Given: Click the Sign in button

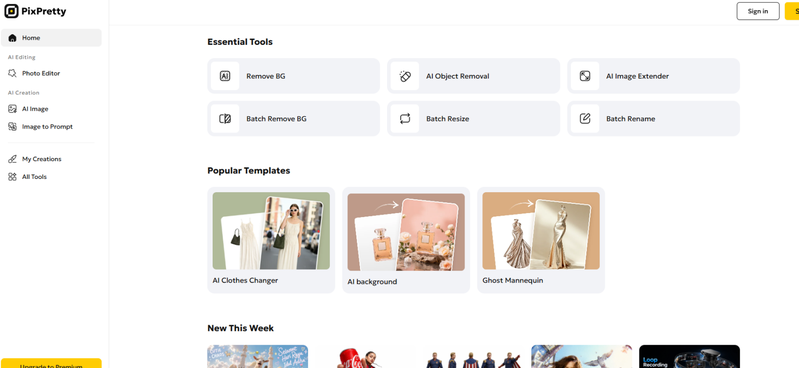Looking at the screenshot, I should point(758,11).
